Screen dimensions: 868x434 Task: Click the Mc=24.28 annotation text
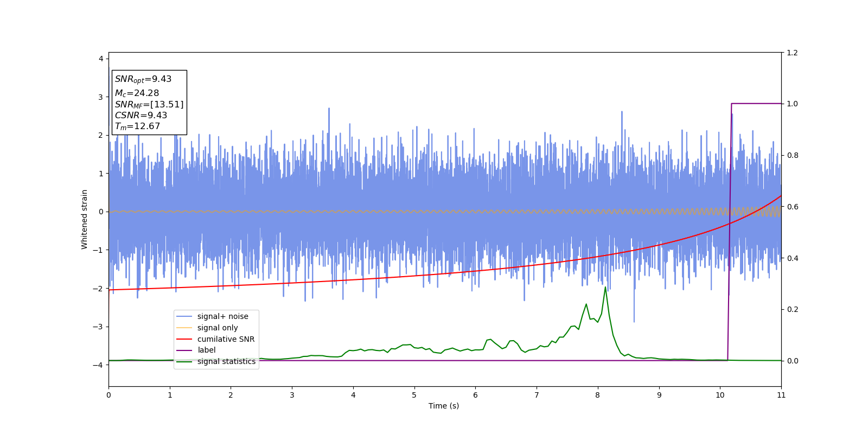tap(137, 93)
